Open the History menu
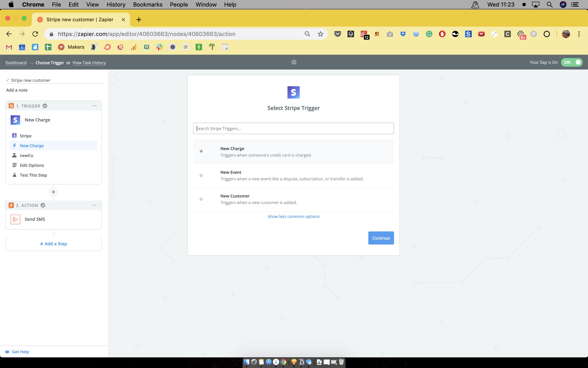588x368 pixels. [x=116, y=4]
